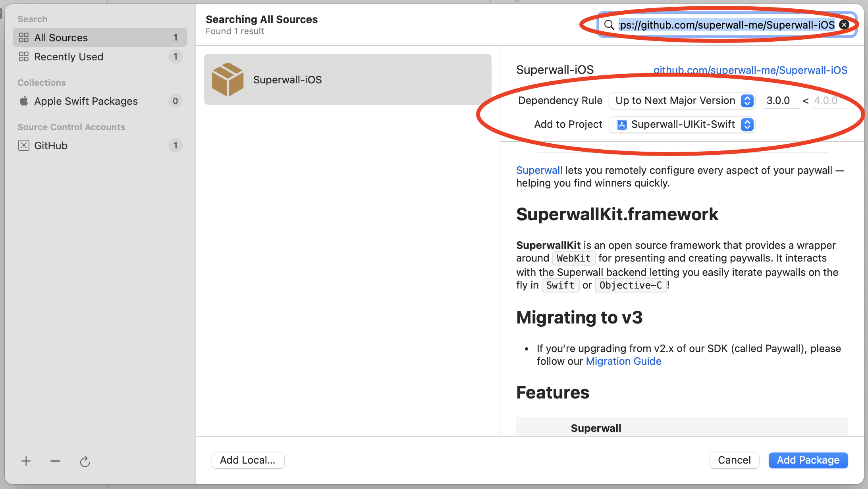
Task: Click the magnifying glass search icon
Action: [609, 25]
